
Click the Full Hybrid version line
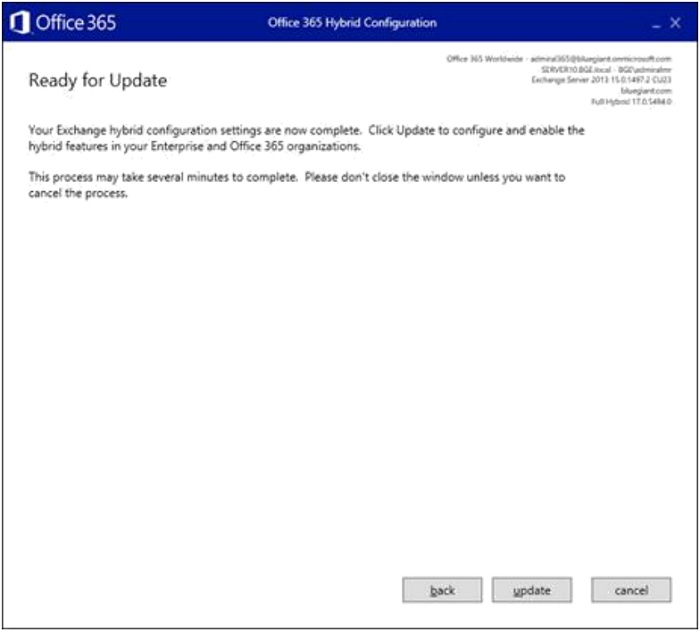pos(631,102)
